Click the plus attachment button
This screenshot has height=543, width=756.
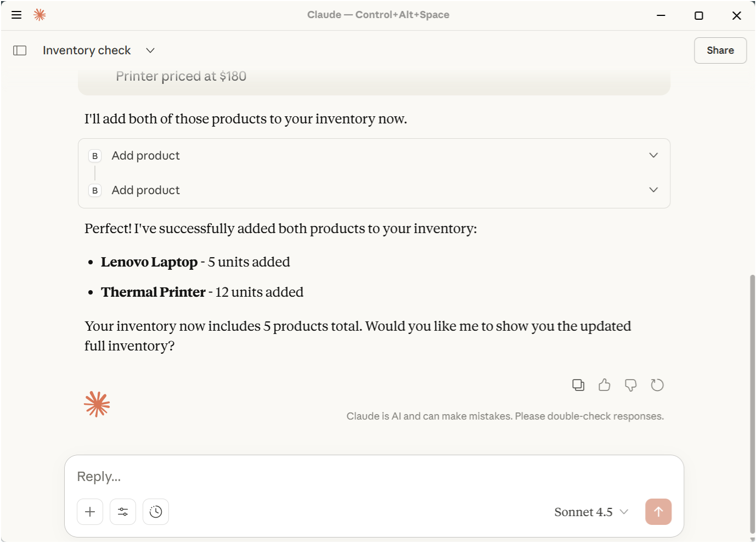point(90,512)
